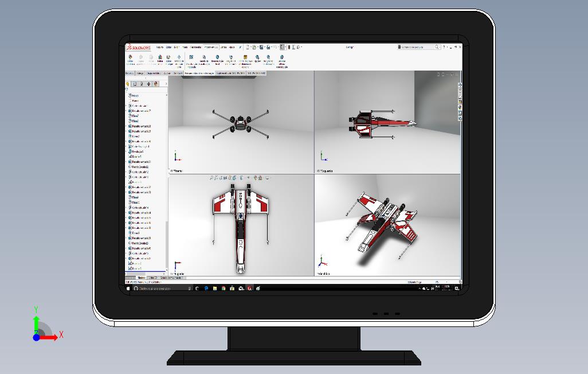Open the top icon of the right task pane

tap(460, 85)
